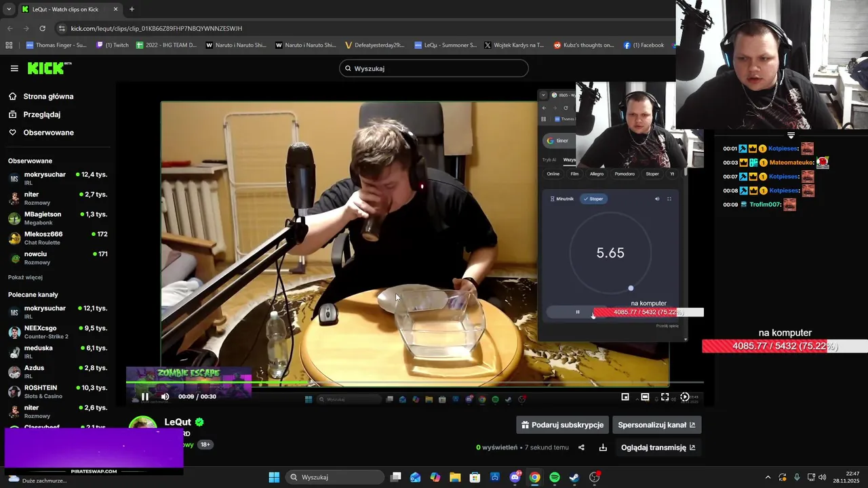Click the browser reload button
Image resolution: width=868 pixels, height=488 pixels.
click(42, 28)
